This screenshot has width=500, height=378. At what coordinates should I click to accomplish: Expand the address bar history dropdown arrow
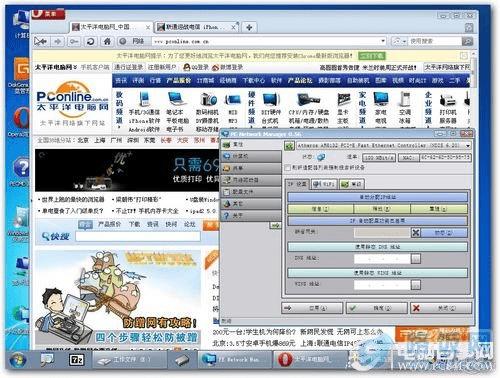tap(383, 41)
